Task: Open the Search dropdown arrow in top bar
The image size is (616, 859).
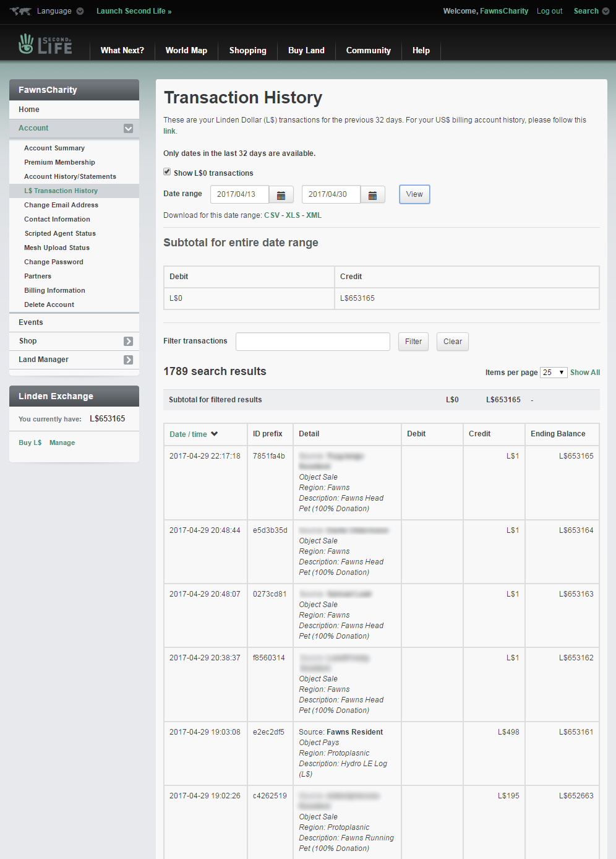Action: tap(605, 11)
